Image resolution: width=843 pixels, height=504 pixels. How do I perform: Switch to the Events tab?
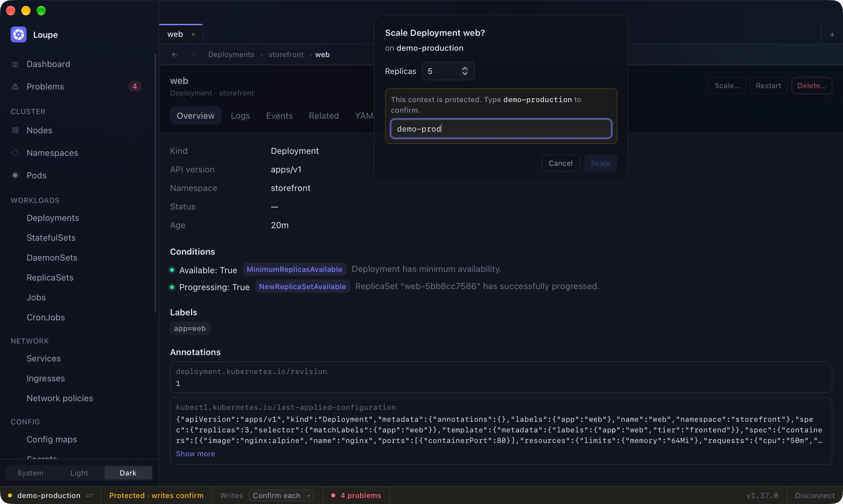tap(279, 116)
